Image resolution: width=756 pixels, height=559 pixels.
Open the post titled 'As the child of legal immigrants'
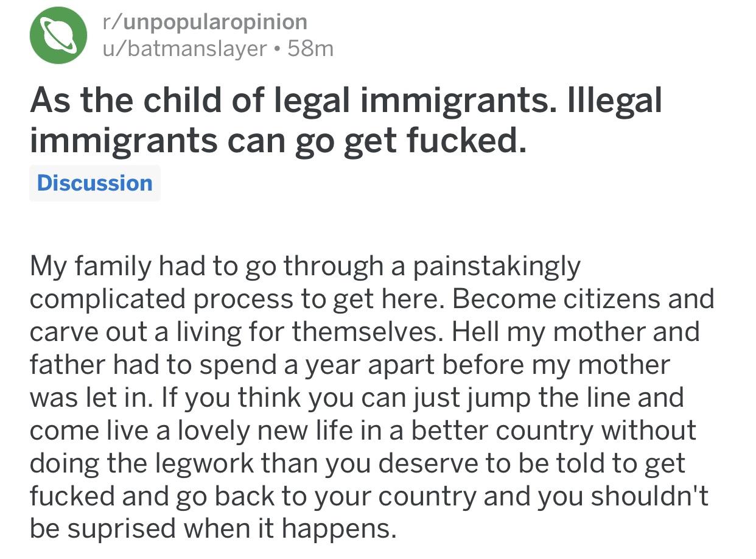point(345,120)
